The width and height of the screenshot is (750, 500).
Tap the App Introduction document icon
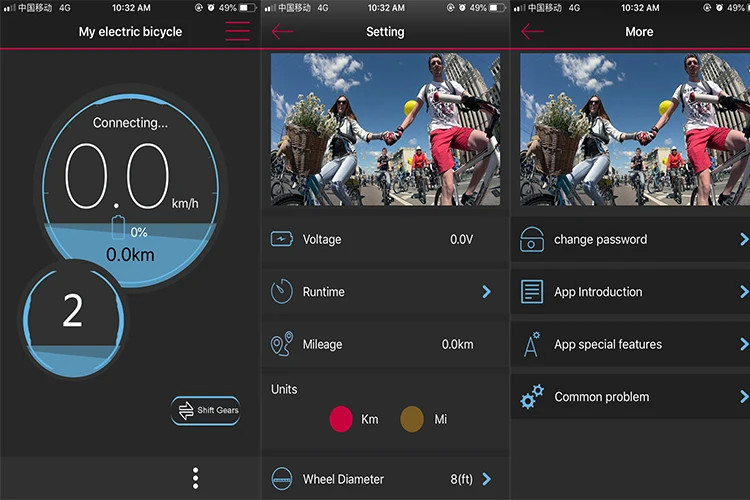[531, 291]
